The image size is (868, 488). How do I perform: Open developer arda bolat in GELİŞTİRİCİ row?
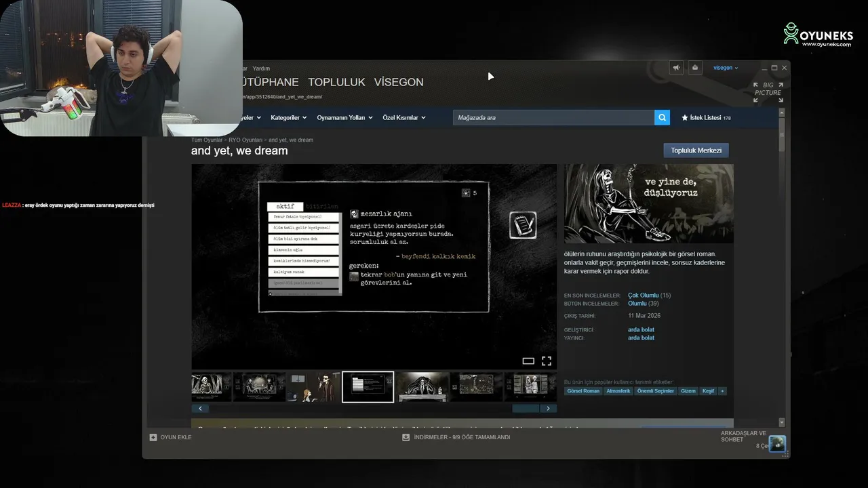(641, 330)
